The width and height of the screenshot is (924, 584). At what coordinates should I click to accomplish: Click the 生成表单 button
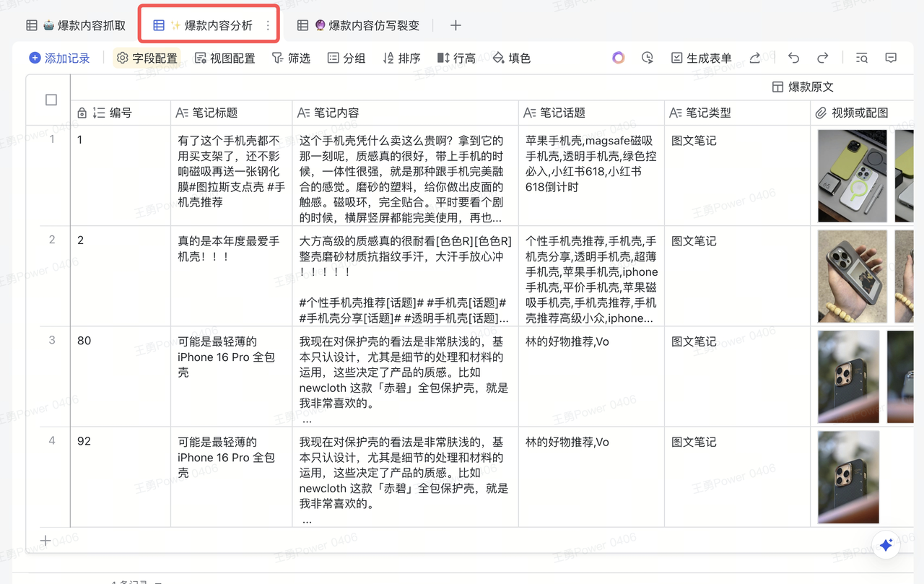(x=701, y=58)
